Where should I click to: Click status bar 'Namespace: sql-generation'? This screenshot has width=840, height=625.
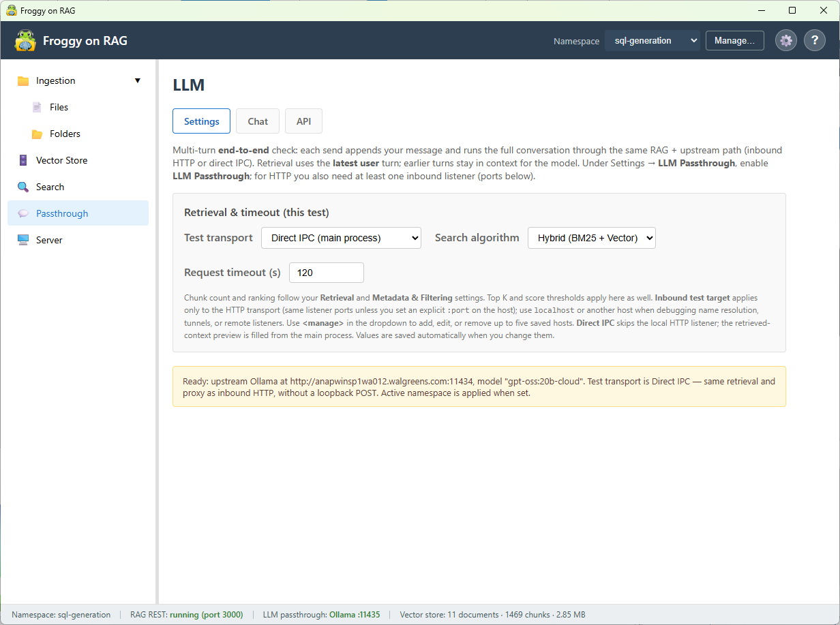coord(61,614)
